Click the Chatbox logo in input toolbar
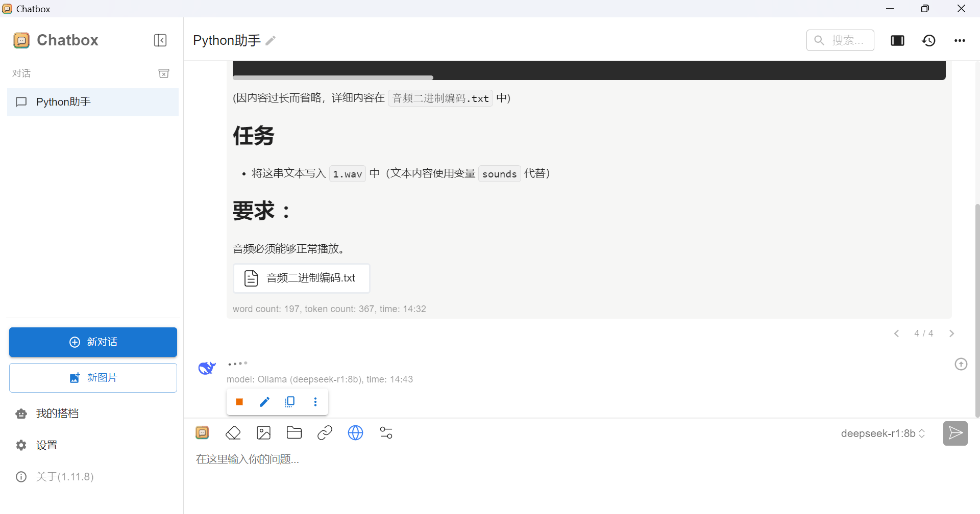The width and height of the screenshot is (980, 514). tap(202, 433)
